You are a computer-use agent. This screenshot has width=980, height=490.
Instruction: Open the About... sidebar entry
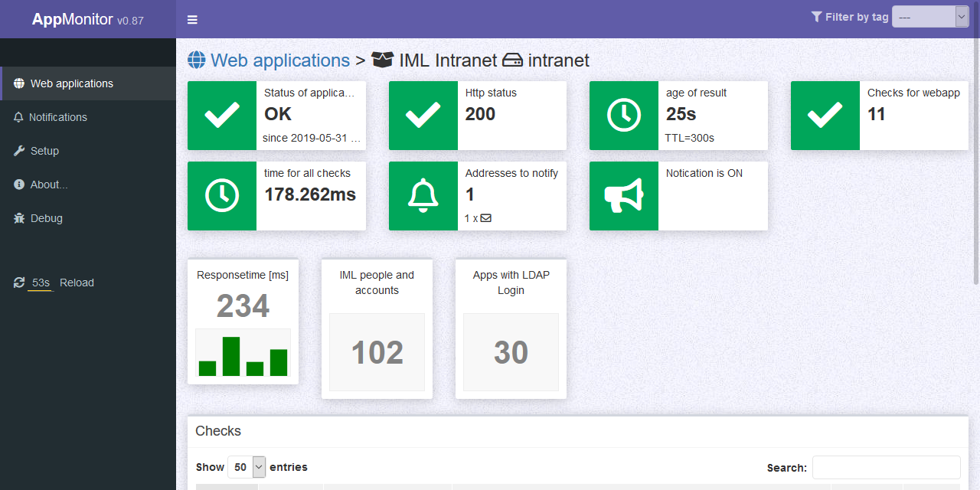click(48, 185)
